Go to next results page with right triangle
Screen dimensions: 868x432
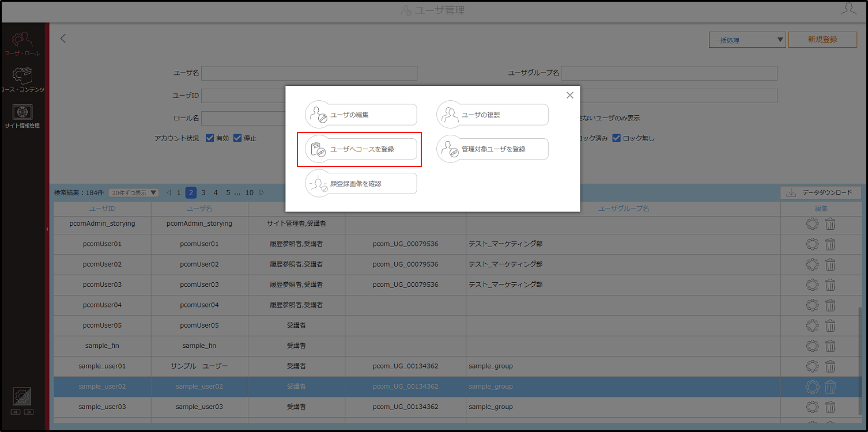pyautogui.click(x=262, y=192)
